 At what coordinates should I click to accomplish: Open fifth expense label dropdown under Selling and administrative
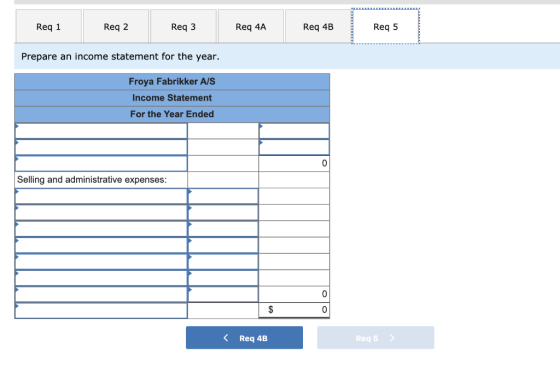101,262
